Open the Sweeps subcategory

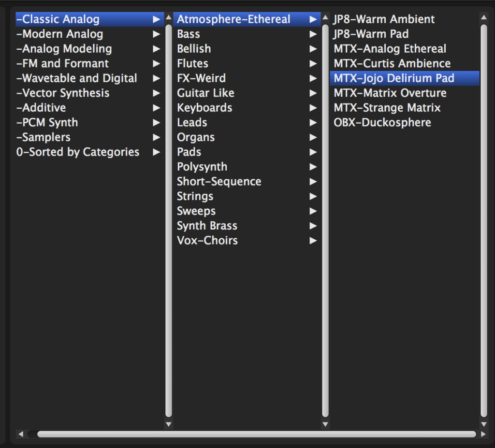click(x=247, y=211)
